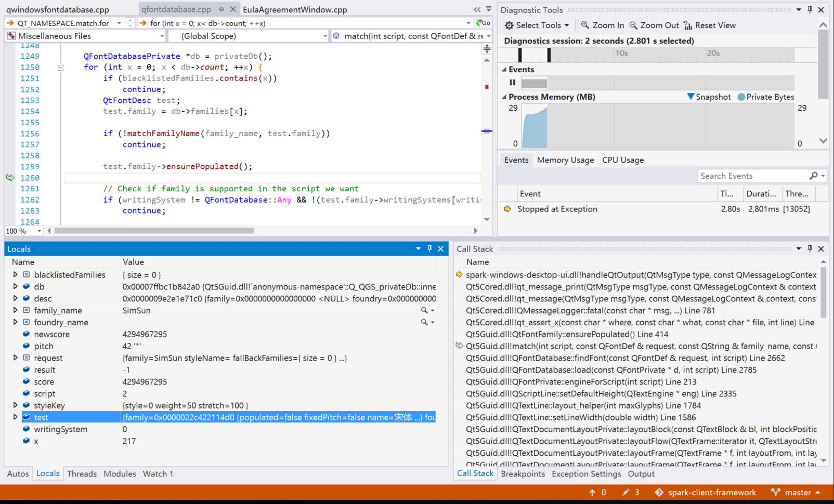Click Zoom In magnifier in Diagnostic Tools
This screenshot has width=834, height=504.
(585, 25)
